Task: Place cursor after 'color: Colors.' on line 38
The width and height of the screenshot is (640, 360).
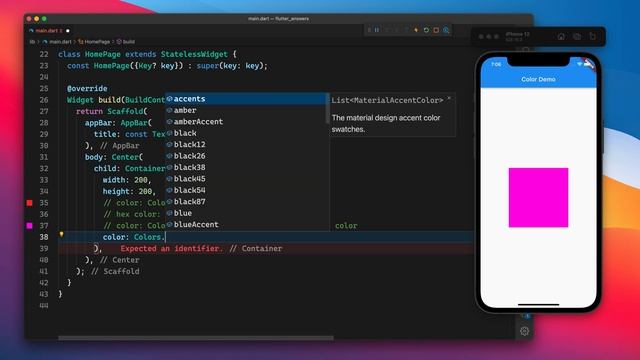Action: 165,237
